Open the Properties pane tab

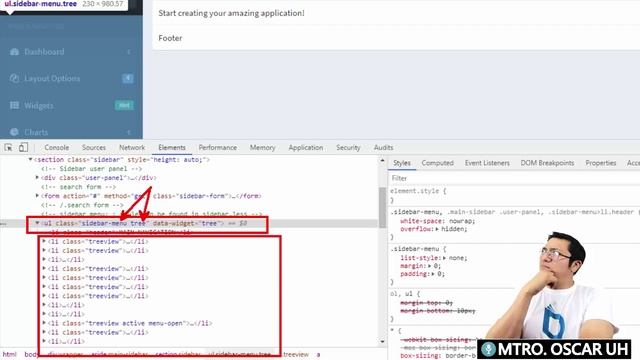pyautogui.click(x=600, y=163)
